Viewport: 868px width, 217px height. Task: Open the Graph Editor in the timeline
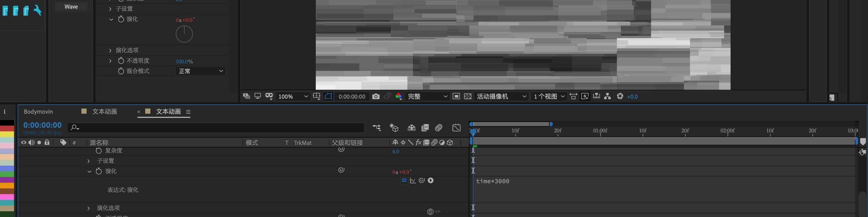[456, 128]
